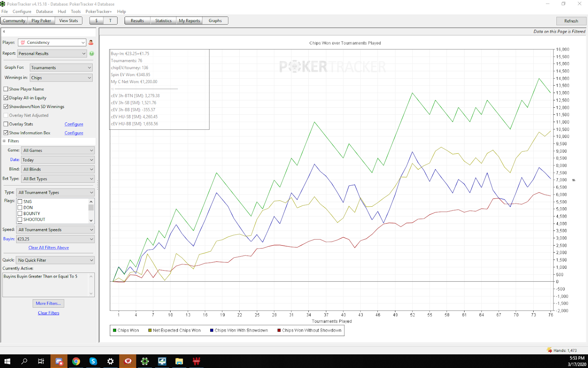Tick the BOUNTY flag checkbox
Screen dimensions: 588x368
pos(20,214)
